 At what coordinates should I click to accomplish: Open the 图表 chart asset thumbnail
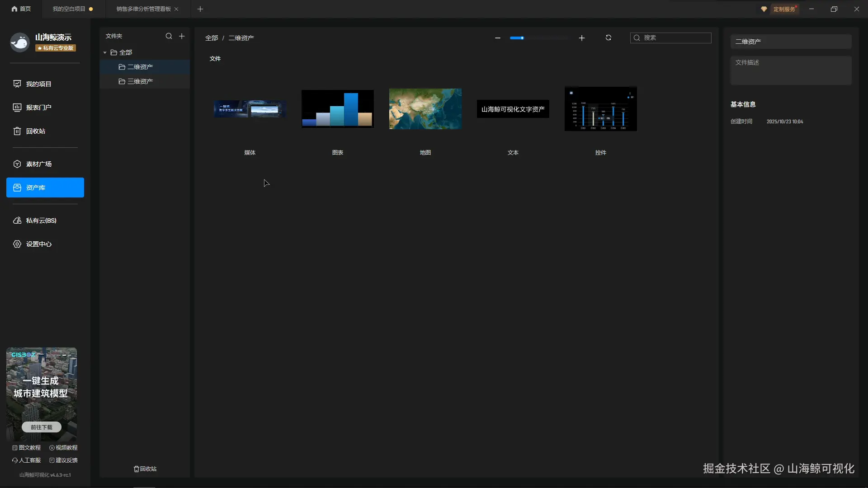pyautogui.click(x=338, y=109)
